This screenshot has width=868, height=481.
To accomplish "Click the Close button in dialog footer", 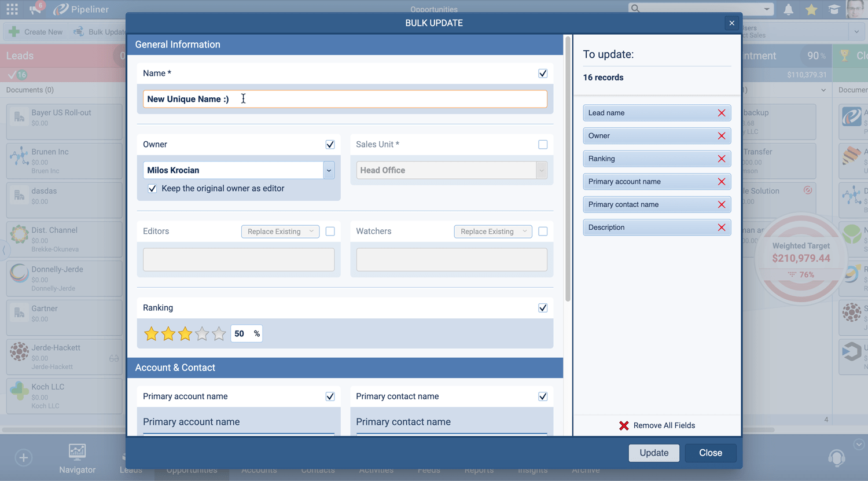I will (x=710, y=453).
